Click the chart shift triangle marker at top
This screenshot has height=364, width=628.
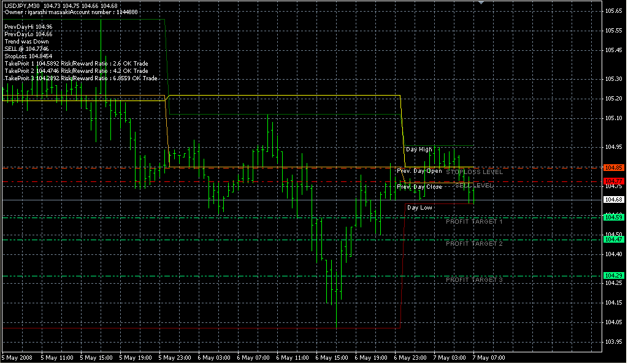click(481, 2)
